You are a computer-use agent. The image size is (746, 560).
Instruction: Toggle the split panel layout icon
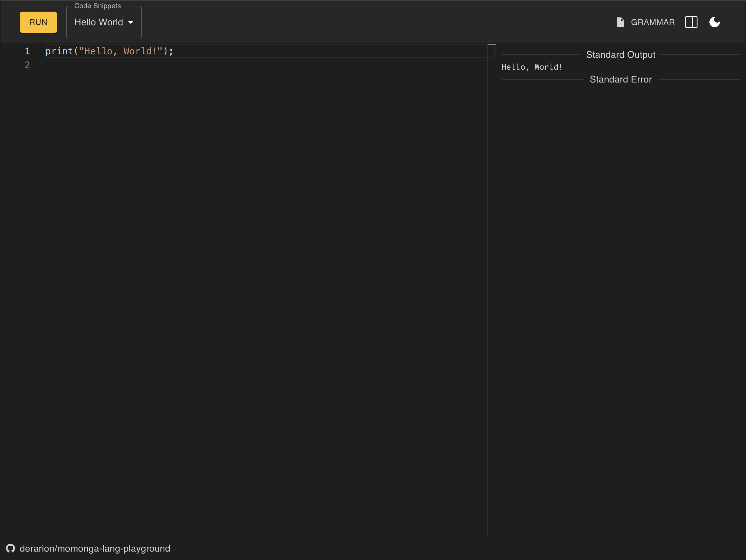[x=691, y=22]
